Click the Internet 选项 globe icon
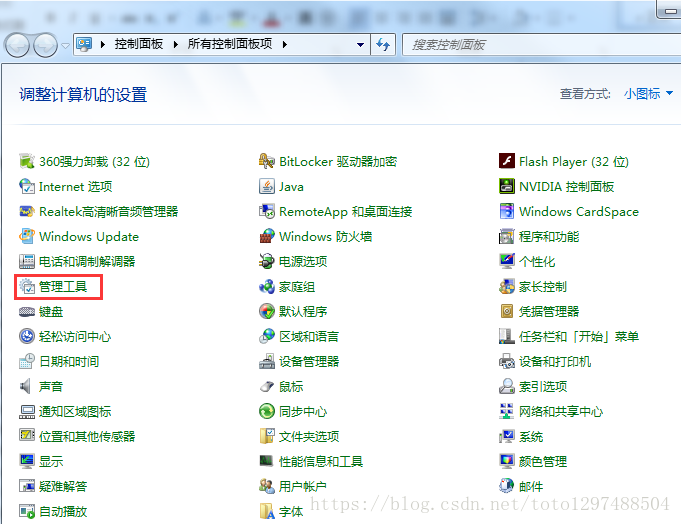 26,187
